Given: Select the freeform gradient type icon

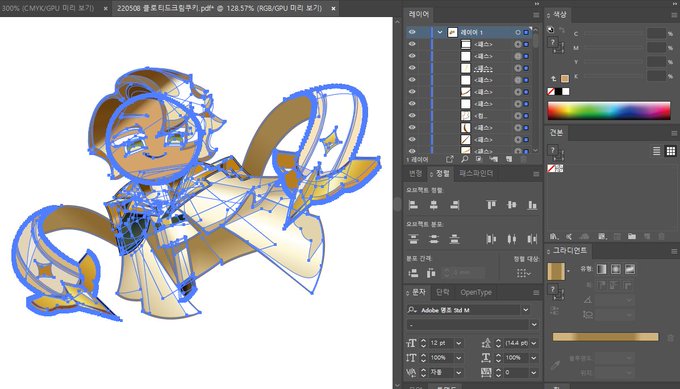Looking at the screenshot, I should (x=630, y=269).
